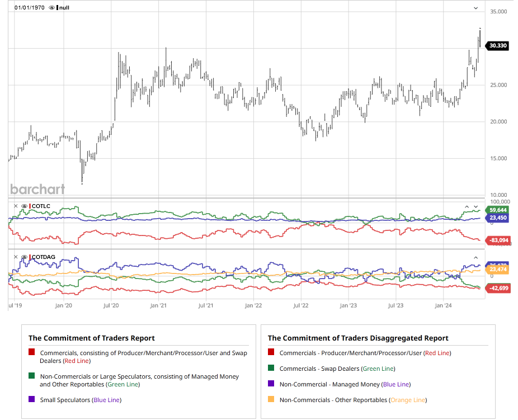Select the 01/01/1970 date header label

pyautogui.click(x=30, y=8)
